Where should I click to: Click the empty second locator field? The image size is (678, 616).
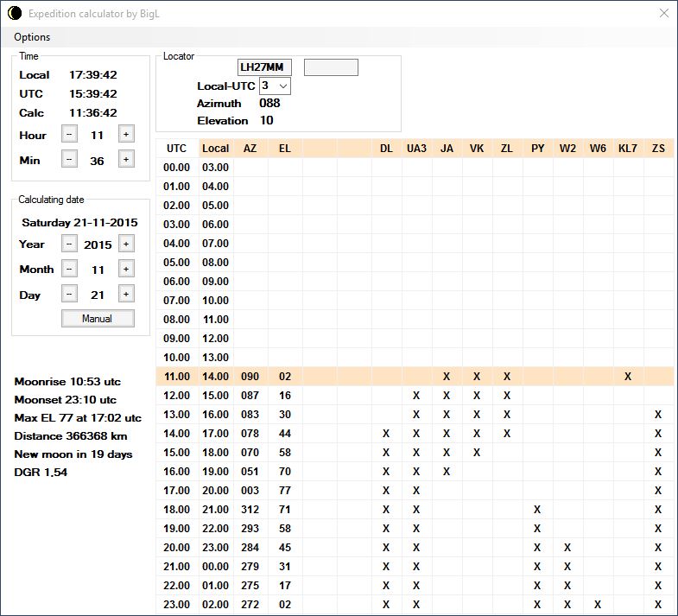coord(331,67)
